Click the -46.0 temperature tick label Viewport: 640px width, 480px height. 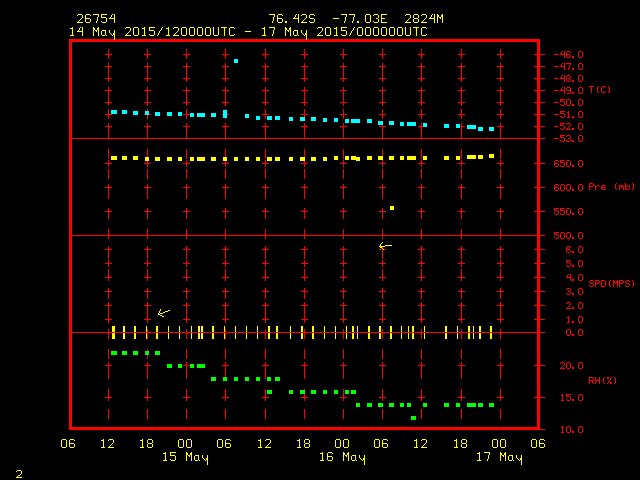click(567, 54)
